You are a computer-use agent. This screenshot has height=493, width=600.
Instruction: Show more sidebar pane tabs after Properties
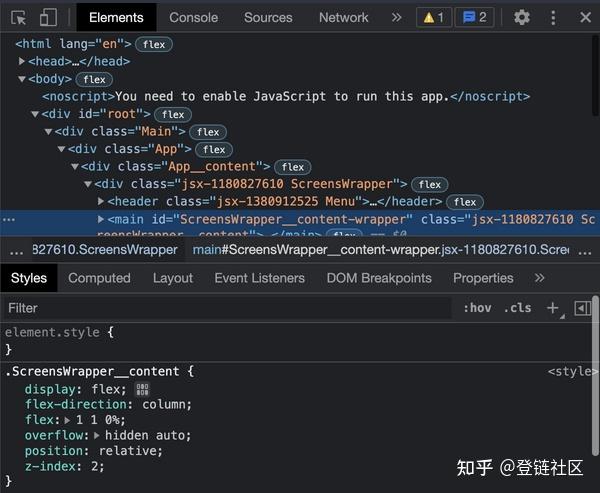(x=540, y=278)
